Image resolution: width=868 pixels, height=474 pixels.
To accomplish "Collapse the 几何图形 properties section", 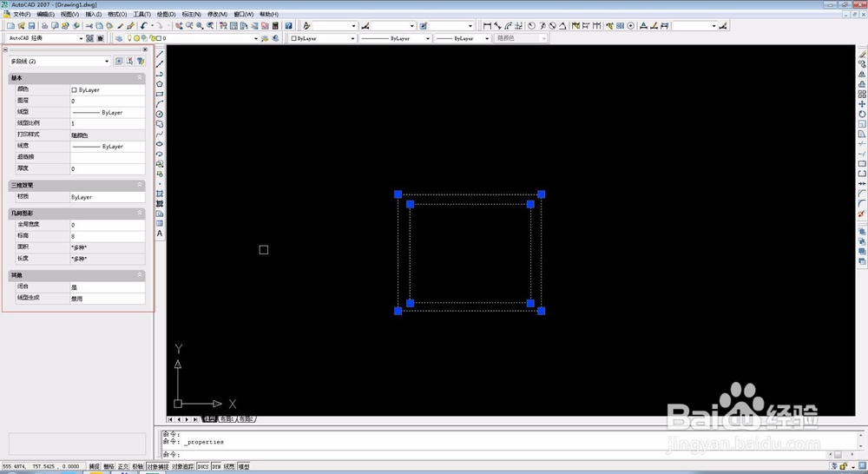I will (140, 213).
